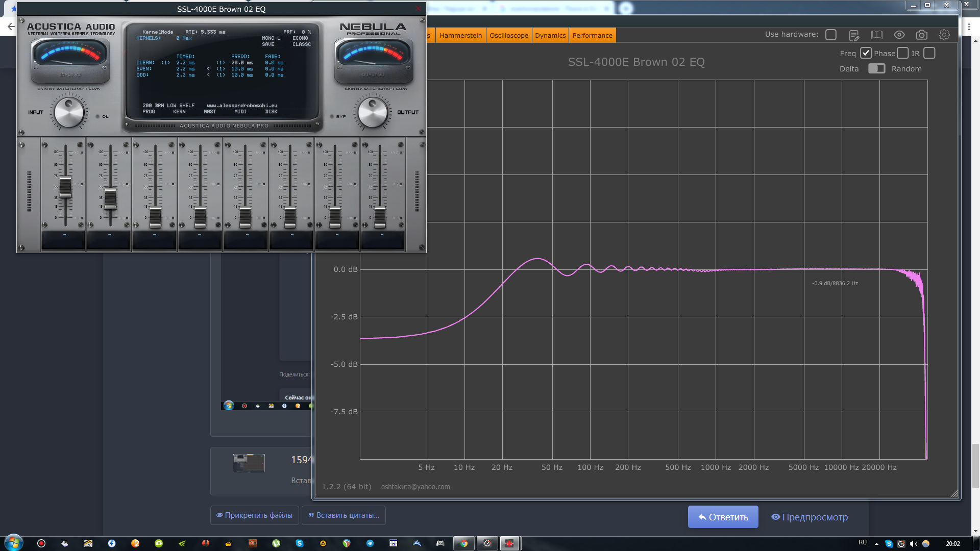This screenshot has height=551, width=980.
Task: Click CLASSC mode in the Nebula display
Action: [x=302, y=44]
